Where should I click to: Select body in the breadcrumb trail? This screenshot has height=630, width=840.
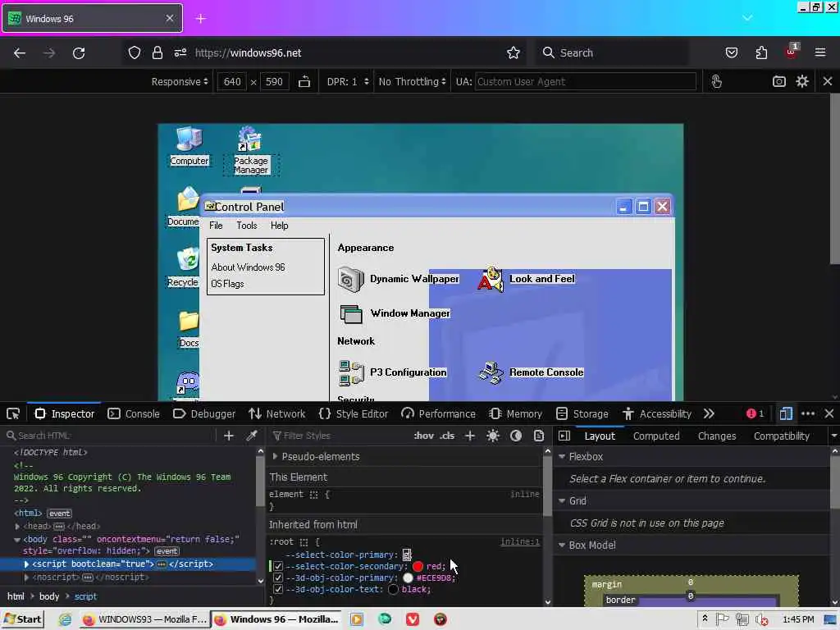tap(49, 596)
